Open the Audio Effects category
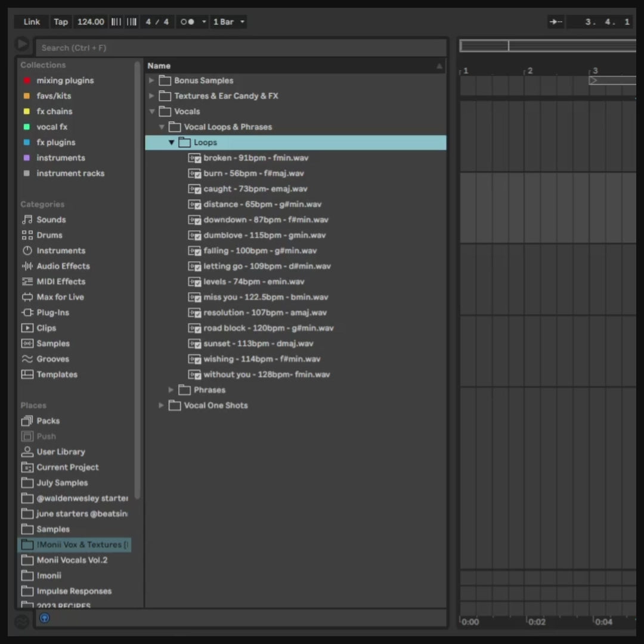This screenshot has width=644, height=644. (x=63, y=266)
